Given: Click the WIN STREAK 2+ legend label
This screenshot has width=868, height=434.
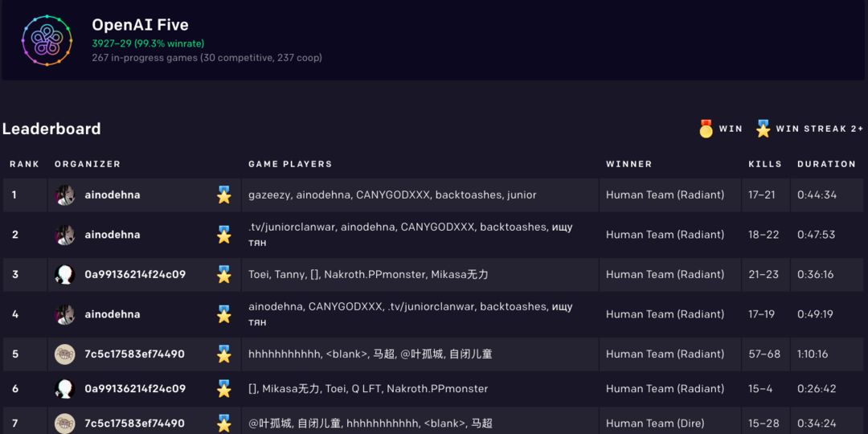Looking at the screenshot, I should (819, 129).
